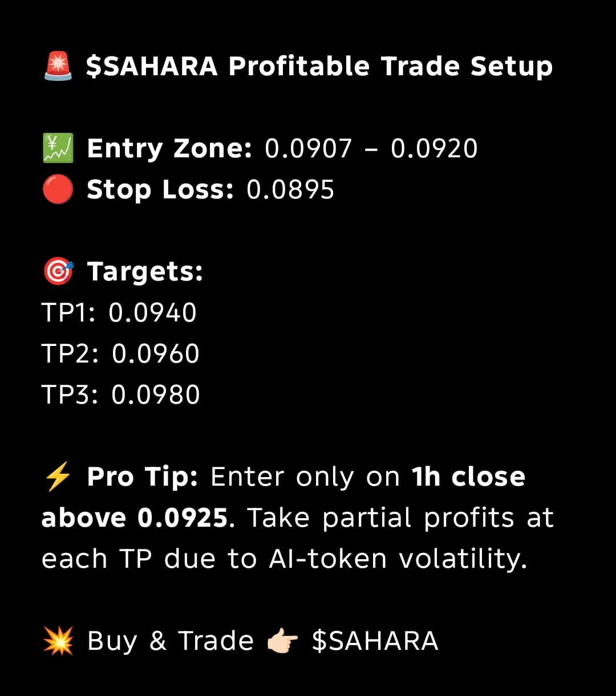Click the Targets heading text

(x=145, y=272)
